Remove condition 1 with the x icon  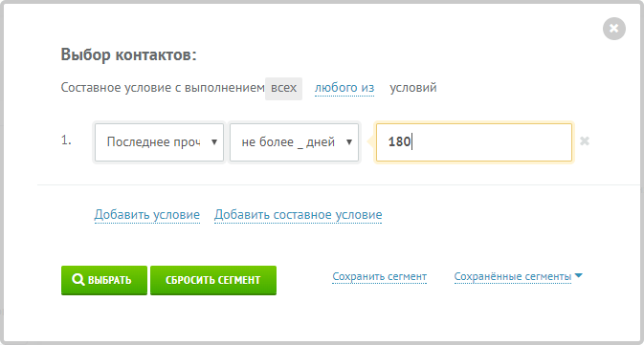(x=585, y=141)
